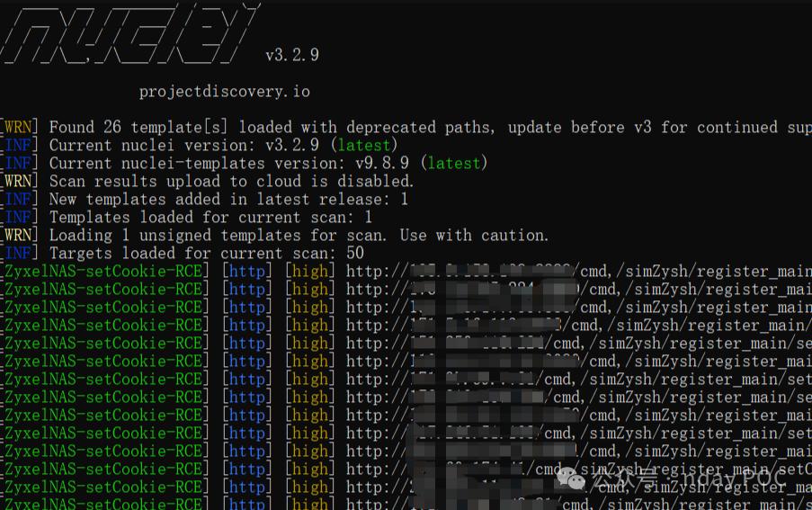Click the INF tag on the templates loaded line
The width and height of the screenshot is (812, 510).
(x=18, y=218)
